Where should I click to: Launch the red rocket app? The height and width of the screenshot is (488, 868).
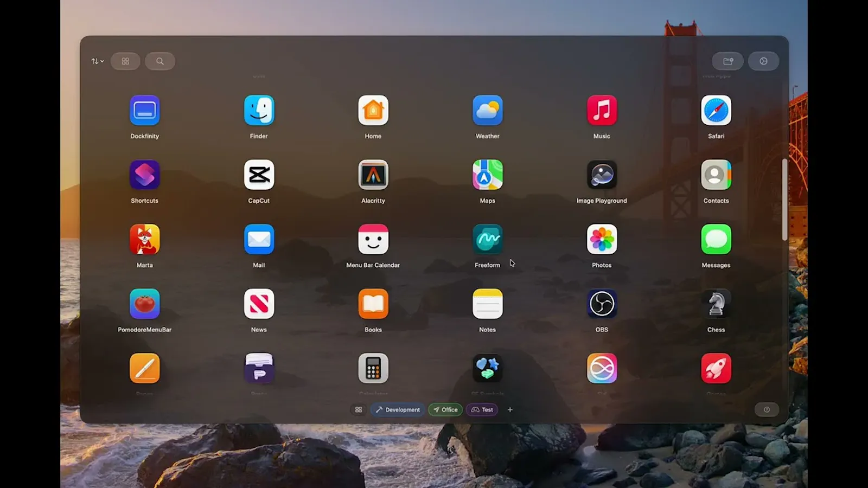click(716, 369)
